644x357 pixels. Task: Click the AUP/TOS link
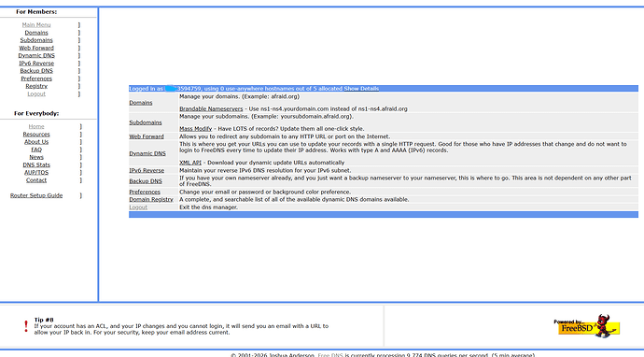tap(36, 173)
